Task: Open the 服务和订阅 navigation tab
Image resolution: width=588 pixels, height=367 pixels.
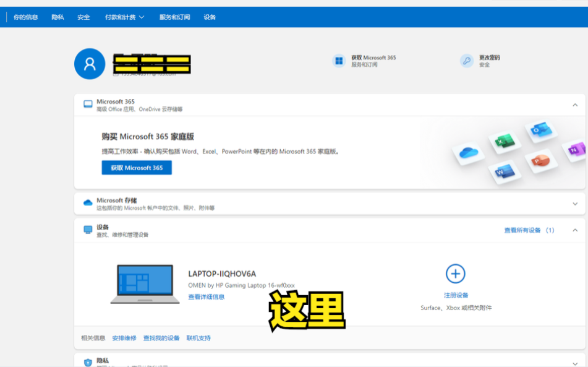Action: [175, 17]
